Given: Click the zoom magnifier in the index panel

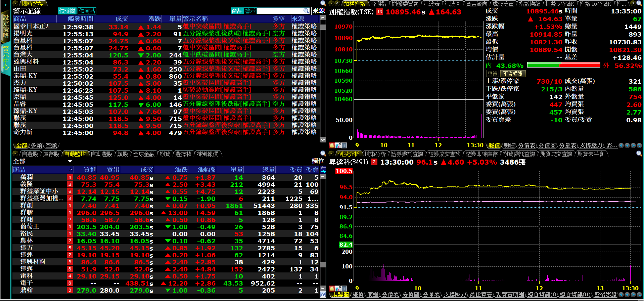Looking at the screenshot, I should [639, 3].
